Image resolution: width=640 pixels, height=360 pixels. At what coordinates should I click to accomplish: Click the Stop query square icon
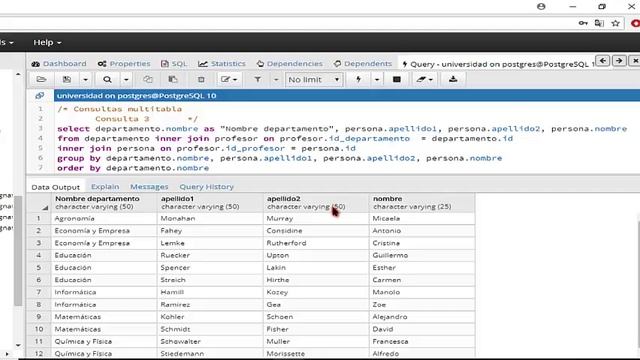pos(396,80)
